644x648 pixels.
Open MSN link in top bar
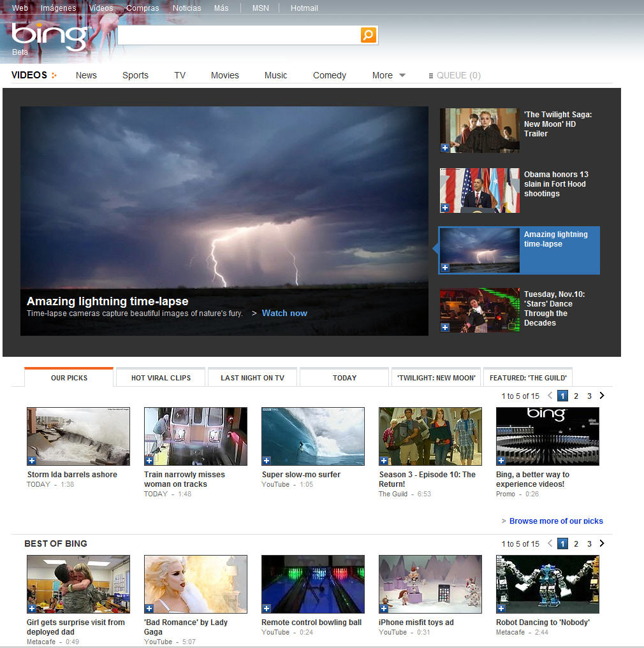(260, 8)
